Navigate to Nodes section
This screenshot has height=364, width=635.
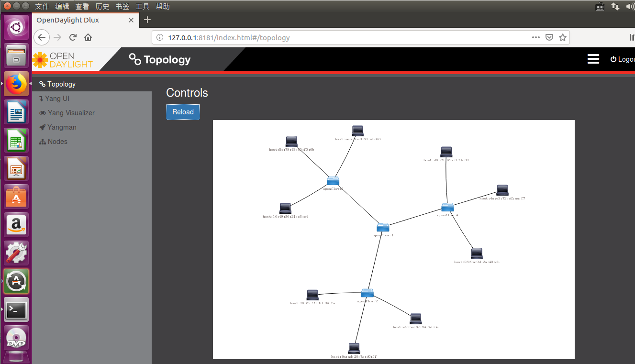coord(57,142)
